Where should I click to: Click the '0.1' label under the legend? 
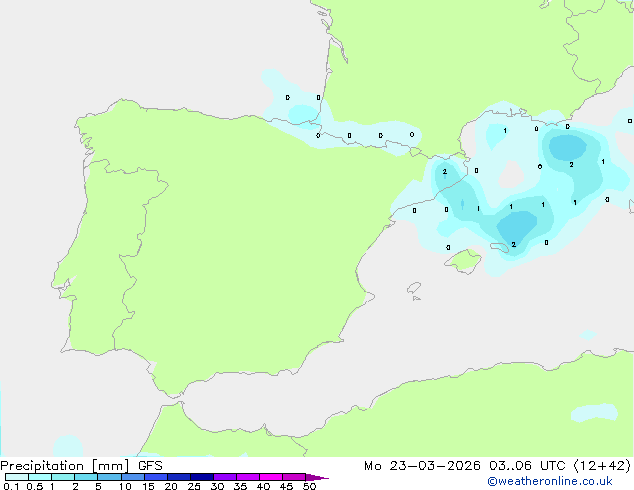[x=11, y=486]
